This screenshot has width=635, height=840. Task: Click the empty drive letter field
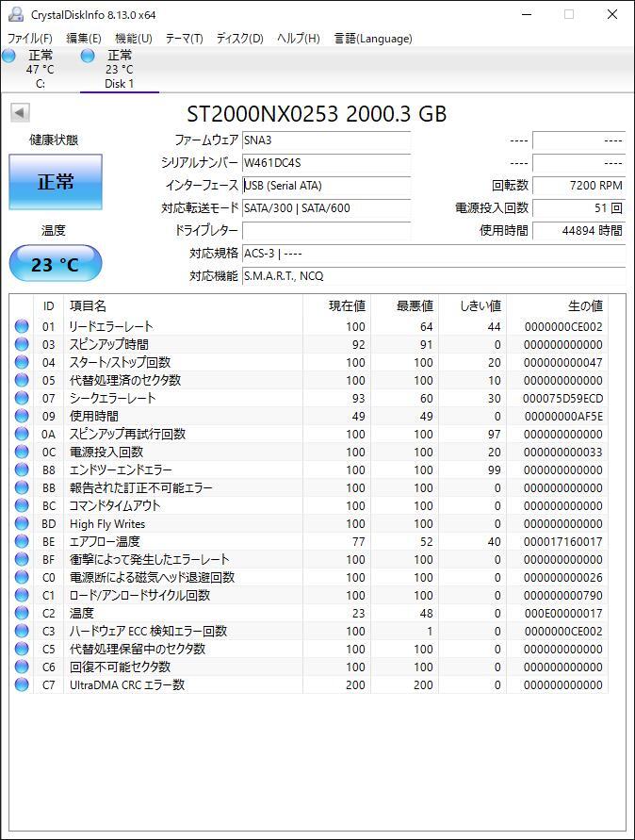(326, 230)
